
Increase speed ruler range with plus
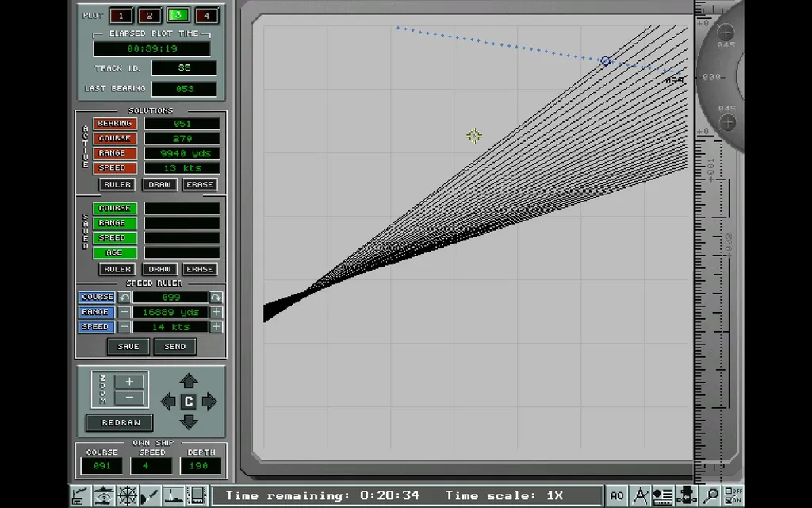(216, 312)
